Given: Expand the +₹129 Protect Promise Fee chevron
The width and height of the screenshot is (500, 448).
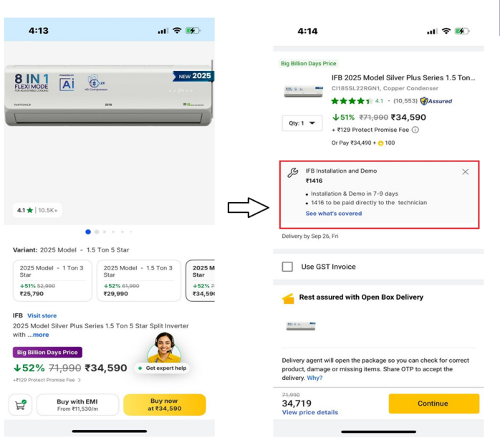Looking at the screenshot, I should point(80,381).
